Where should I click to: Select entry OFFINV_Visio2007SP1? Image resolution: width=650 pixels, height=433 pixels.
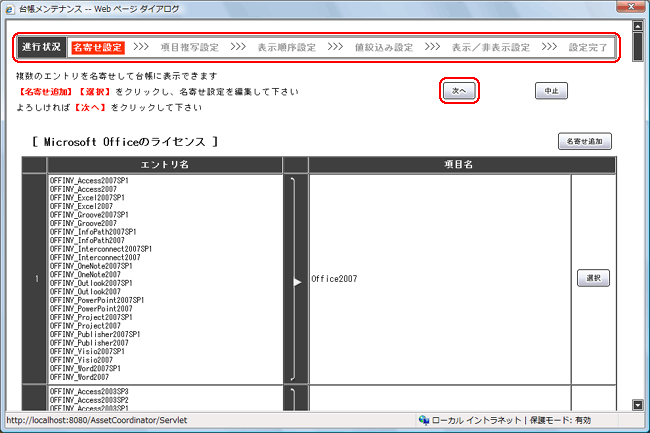pyautogui.click(x=87, y=351)
